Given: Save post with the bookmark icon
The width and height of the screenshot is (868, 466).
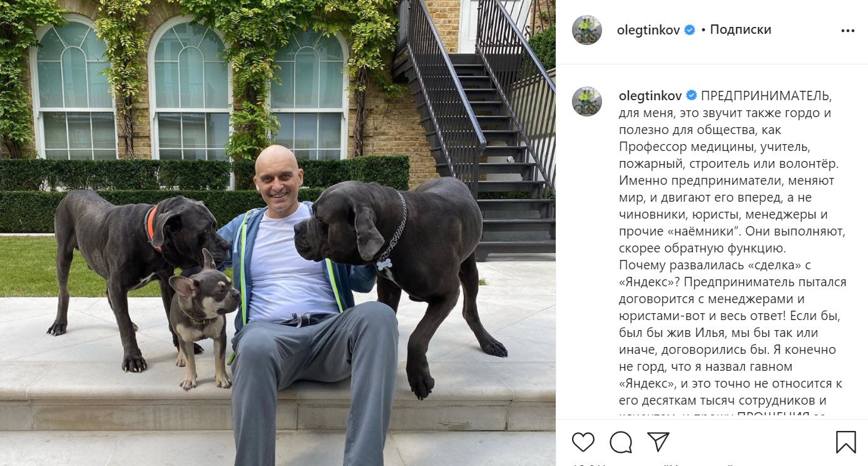Looking at the screenshot, I should pos(845,442).
